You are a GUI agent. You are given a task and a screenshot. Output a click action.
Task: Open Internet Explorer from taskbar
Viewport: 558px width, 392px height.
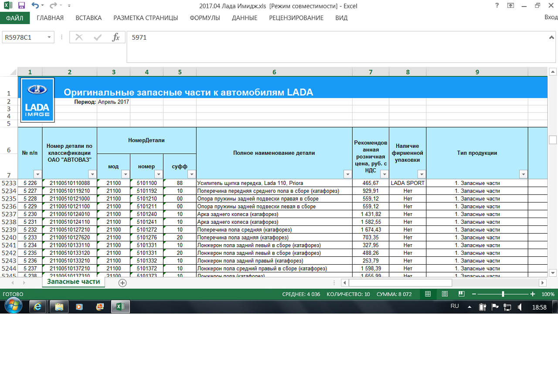click(x=38, y=307)
